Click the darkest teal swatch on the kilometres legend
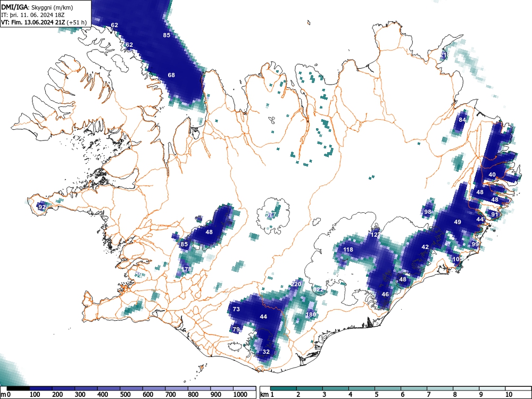 [284, 388]
